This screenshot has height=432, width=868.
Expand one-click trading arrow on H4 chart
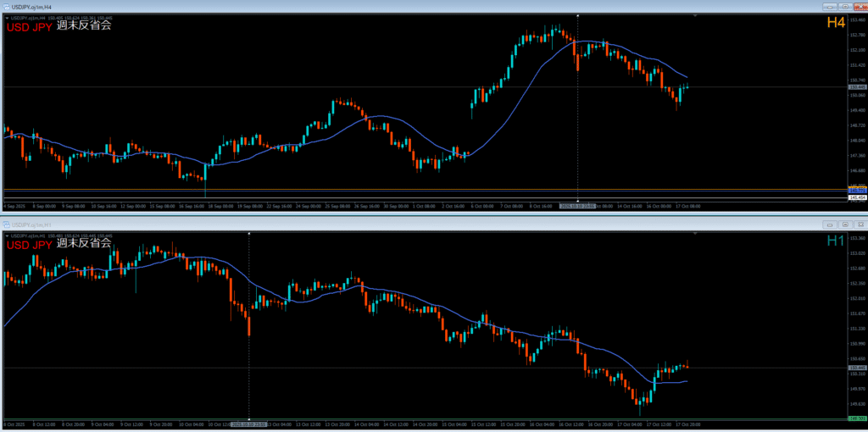tap(8, 18)
